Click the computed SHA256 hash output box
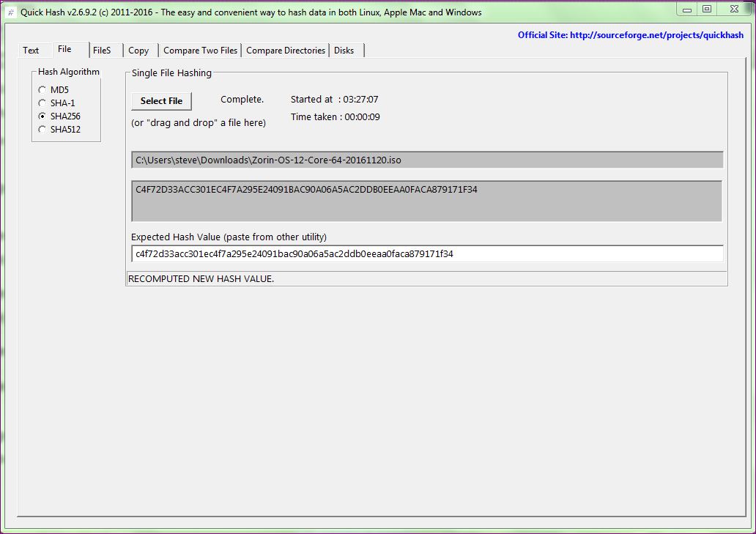Viewport: 756px width, 534px height. pos(426,201)
